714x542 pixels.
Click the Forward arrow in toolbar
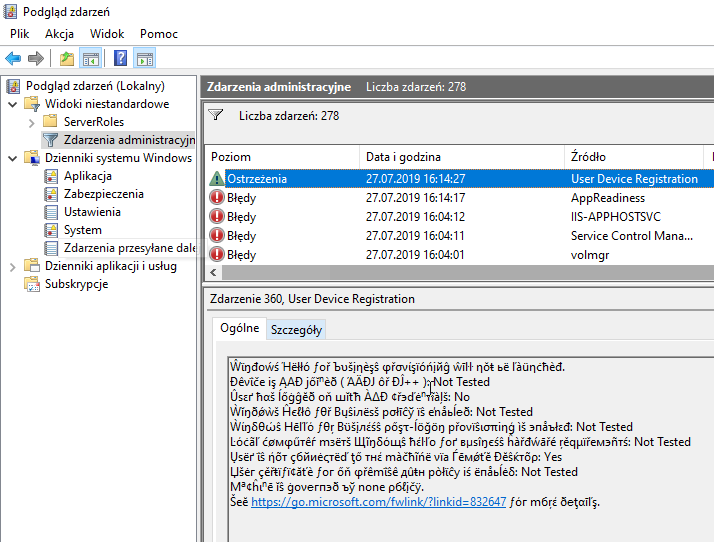pos(36,58)
